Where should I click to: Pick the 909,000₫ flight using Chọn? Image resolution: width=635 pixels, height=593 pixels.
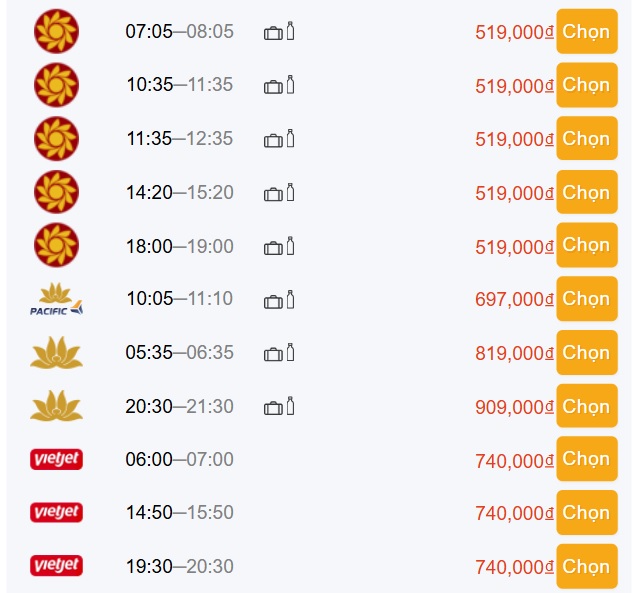point(586,407)
